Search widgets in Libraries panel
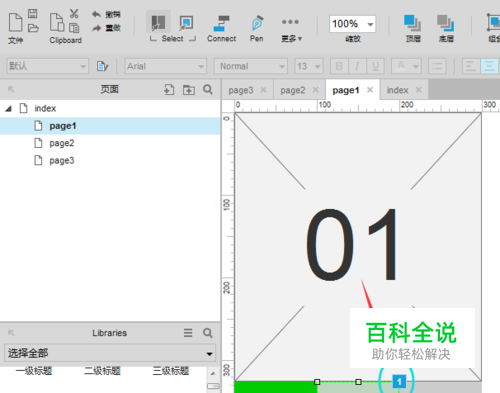This screenshot has width=500, height=393. pos(208,333)
